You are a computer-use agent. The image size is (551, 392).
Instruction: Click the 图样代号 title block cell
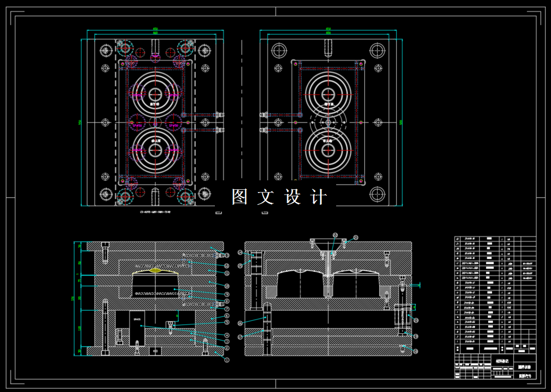pyautogui.click(x=524, y=376)
